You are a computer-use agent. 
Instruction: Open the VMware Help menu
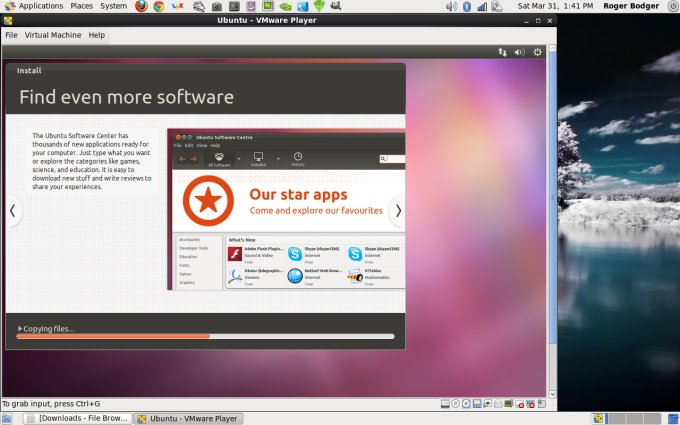(96, 35)
